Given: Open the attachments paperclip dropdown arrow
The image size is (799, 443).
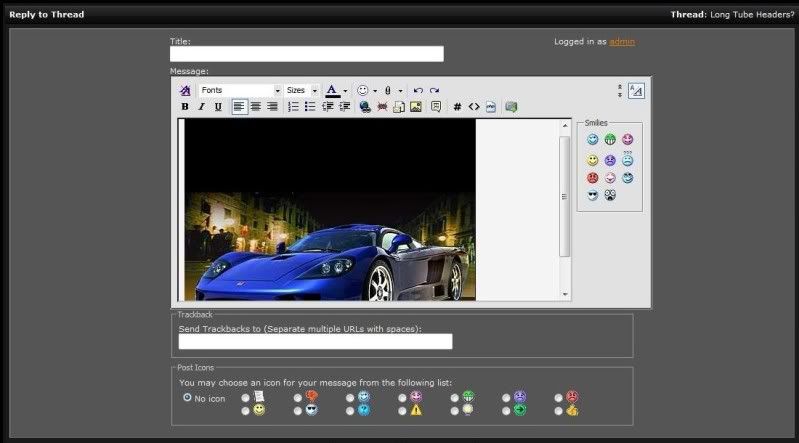Looking at the screenshot, I should tap(401, 91).
